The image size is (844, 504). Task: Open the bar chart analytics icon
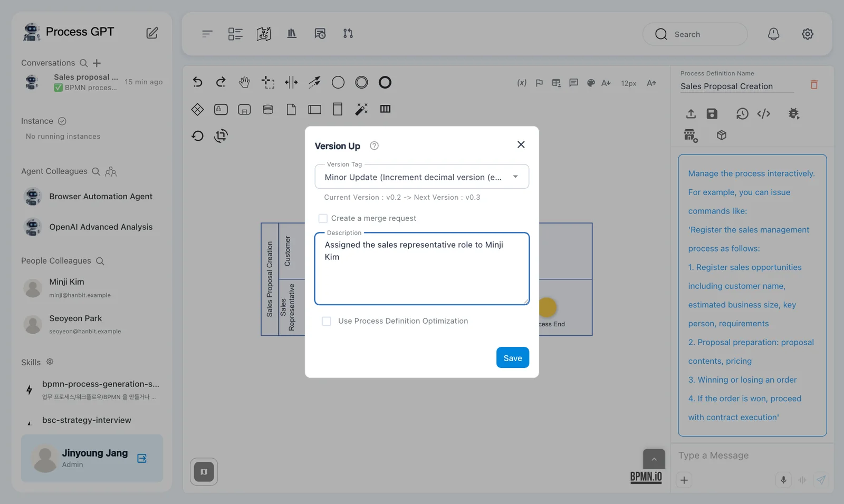(x=292, y=34)
